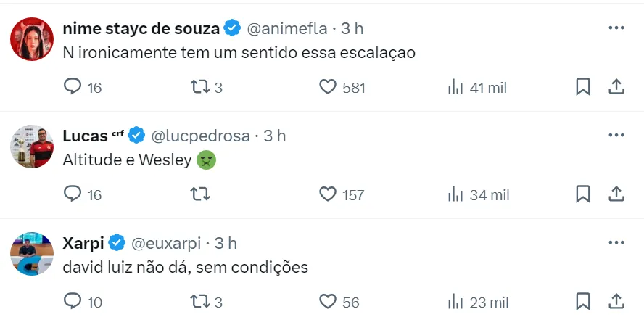Retweet the post by @animefla
644x325 pixels.
click(199, 87)
